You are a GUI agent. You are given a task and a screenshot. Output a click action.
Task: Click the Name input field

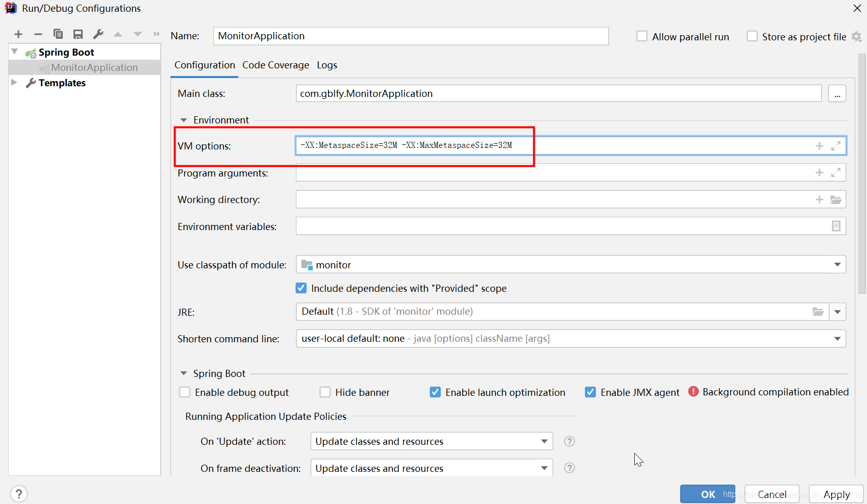[411, 36]
